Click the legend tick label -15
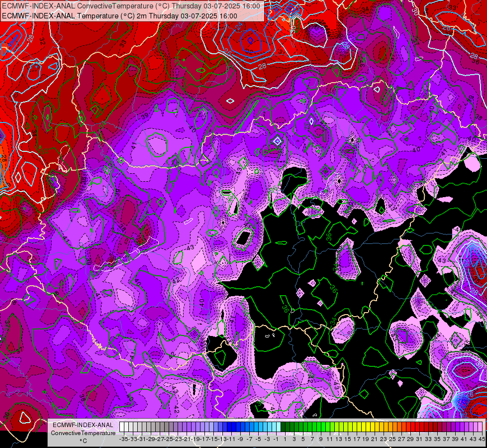The width and height of the screenshot is (487, 448). pyautogui.click(x=213, y=439)
